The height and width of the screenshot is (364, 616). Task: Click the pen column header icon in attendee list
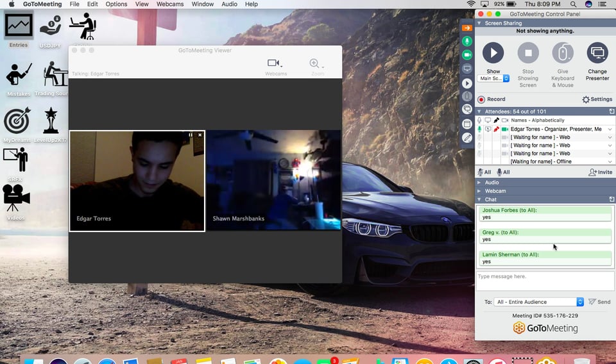497,120
